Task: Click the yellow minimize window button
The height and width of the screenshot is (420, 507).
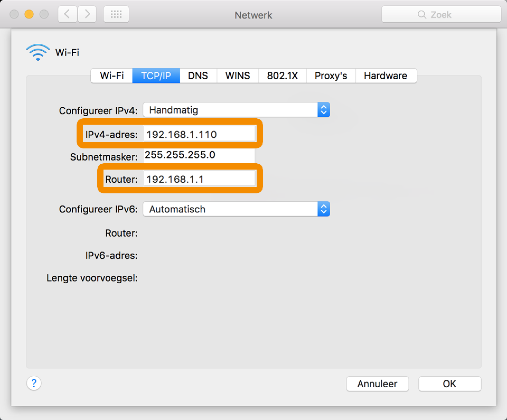Action: [x=29, y=14]
